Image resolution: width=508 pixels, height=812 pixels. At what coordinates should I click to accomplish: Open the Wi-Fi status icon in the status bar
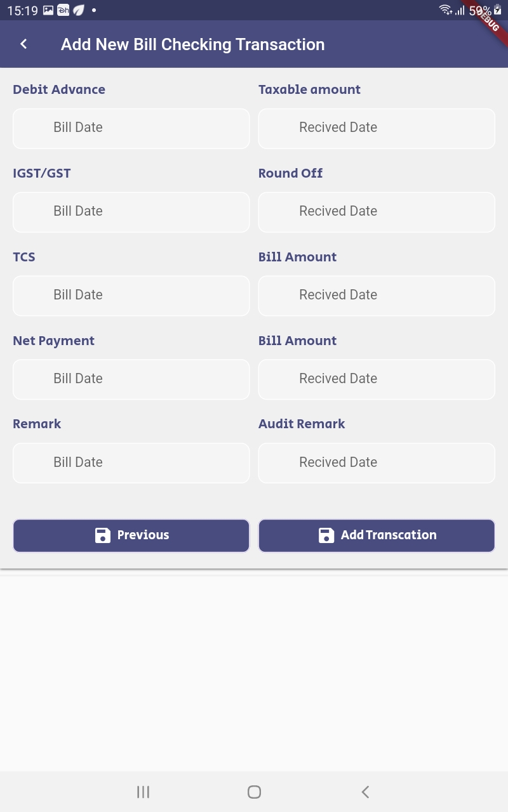pos(446,10)
